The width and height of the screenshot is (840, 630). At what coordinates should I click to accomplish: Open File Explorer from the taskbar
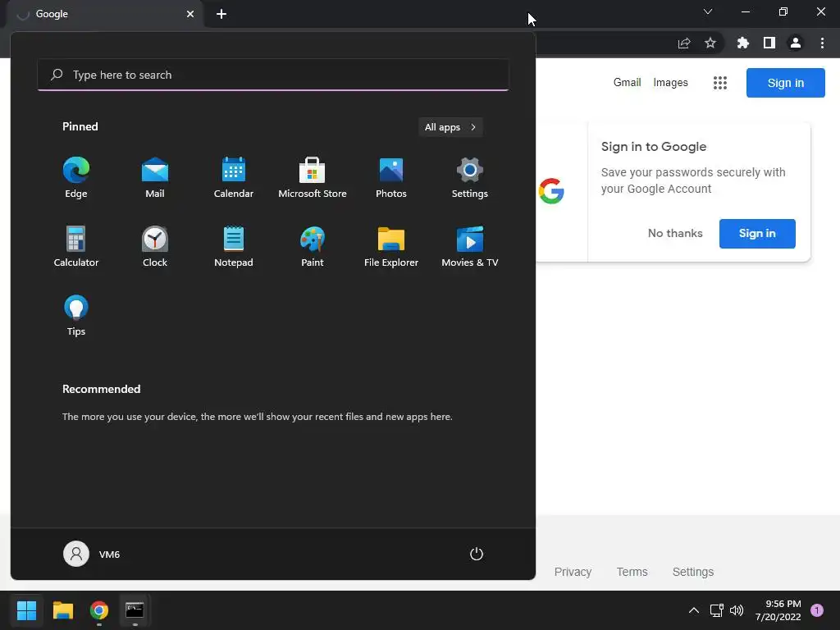coord(62,610)
